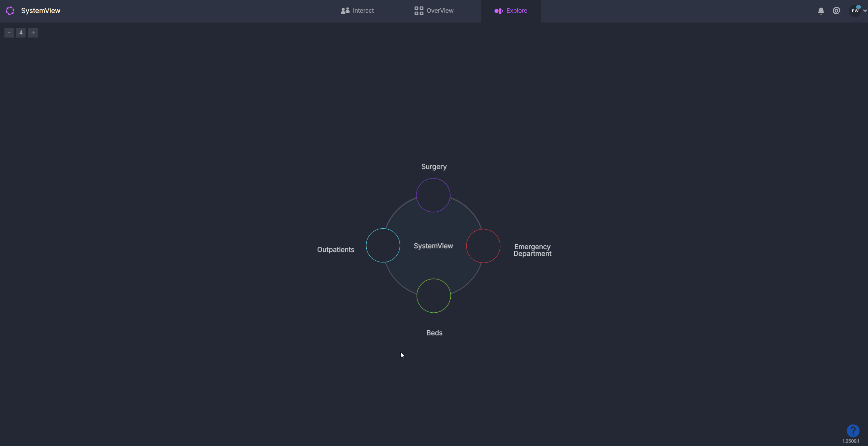The width and height of the screenshot is (868, 446).
Task: Open the notifications bell
Action: [821, 11]
